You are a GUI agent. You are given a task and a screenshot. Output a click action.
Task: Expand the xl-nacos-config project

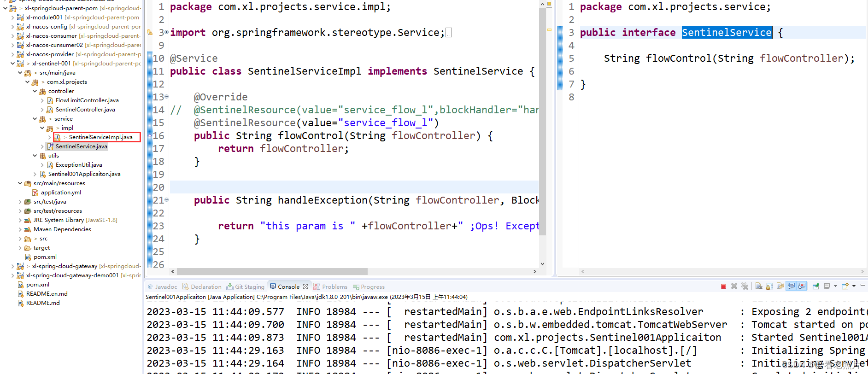coord(12,27)
